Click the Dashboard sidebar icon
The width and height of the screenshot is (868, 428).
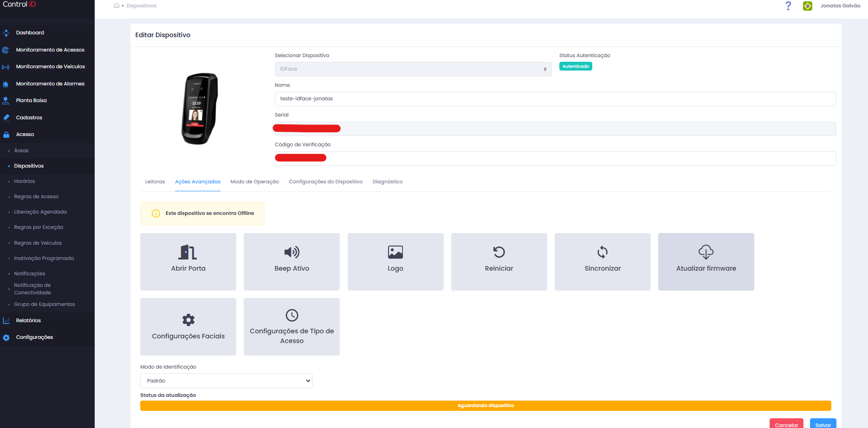tap(6, 33)
